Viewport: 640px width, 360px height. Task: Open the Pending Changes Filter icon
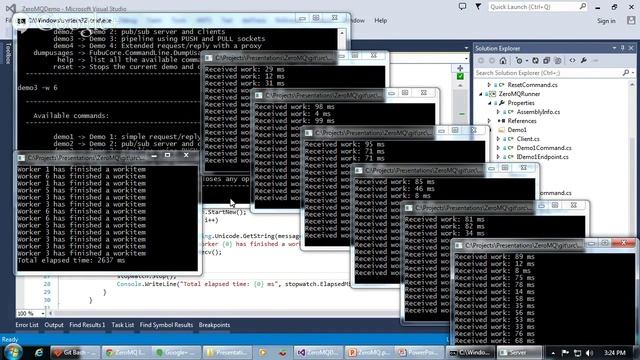coord(519,60)
